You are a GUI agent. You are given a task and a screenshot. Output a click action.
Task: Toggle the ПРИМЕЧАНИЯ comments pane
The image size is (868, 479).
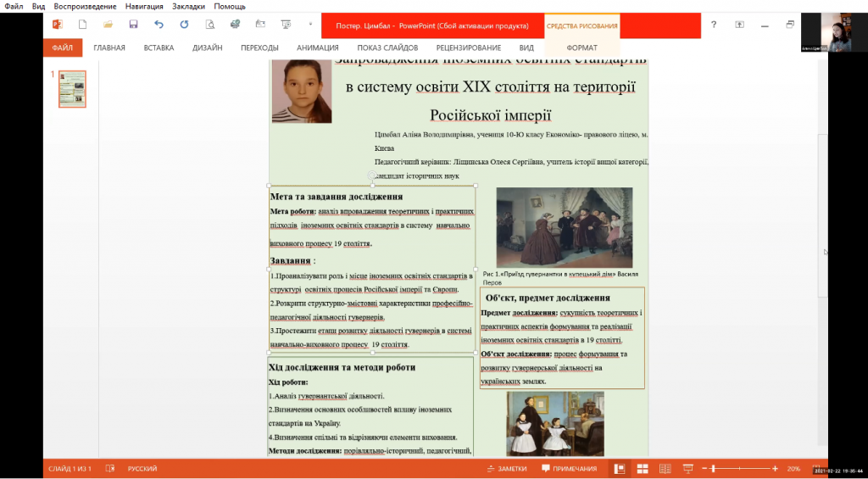[x=570, y=469]
